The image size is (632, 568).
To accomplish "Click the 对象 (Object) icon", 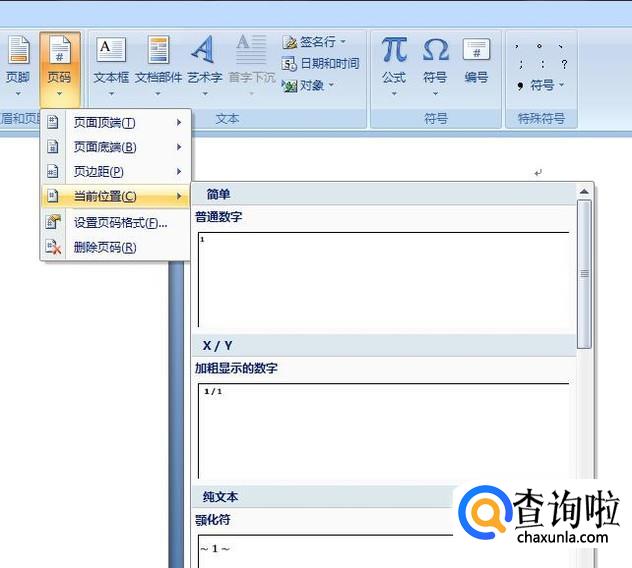I will pos(289,85).
